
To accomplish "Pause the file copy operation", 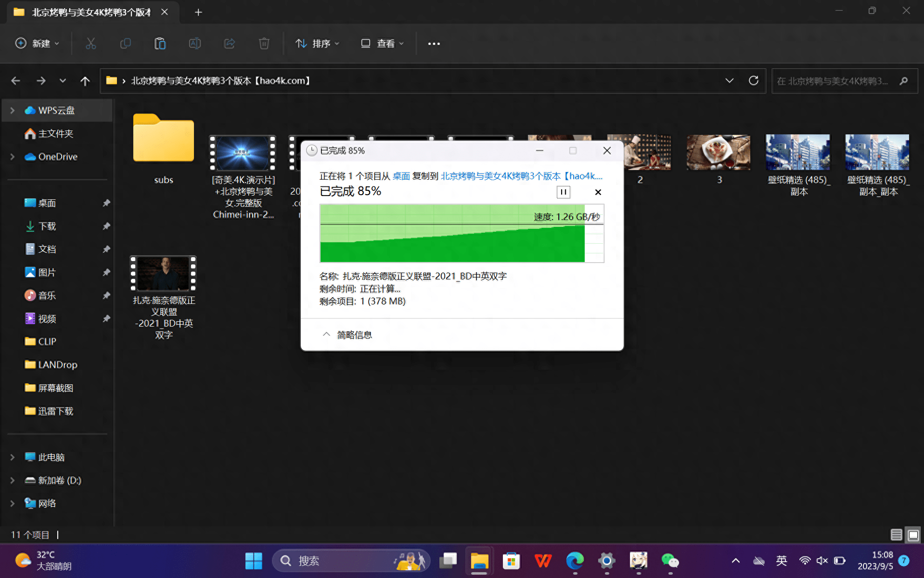I will point(563,192).
